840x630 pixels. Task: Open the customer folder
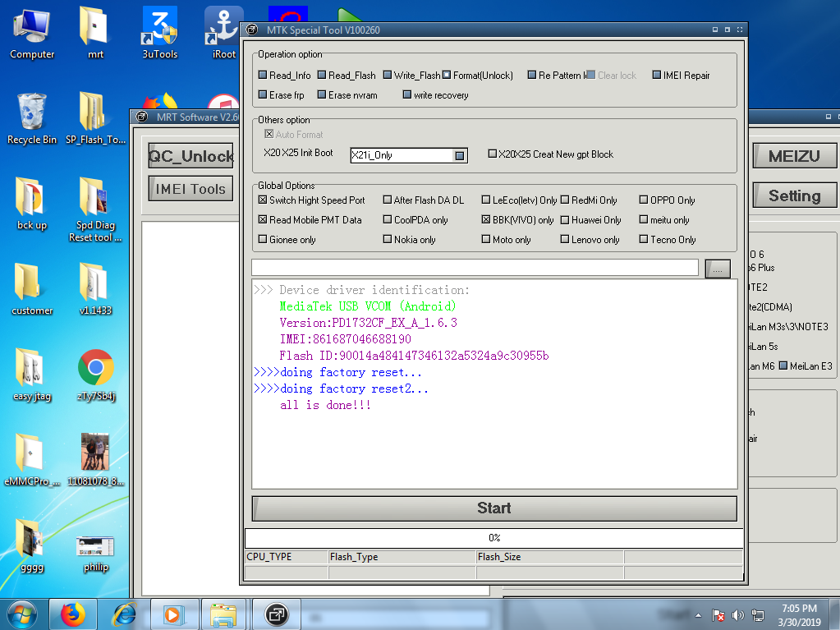[31, 289]
